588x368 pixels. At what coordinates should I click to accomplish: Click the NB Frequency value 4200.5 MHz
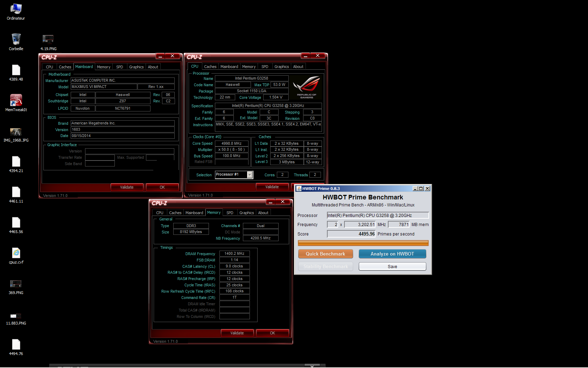pos(261,238)
